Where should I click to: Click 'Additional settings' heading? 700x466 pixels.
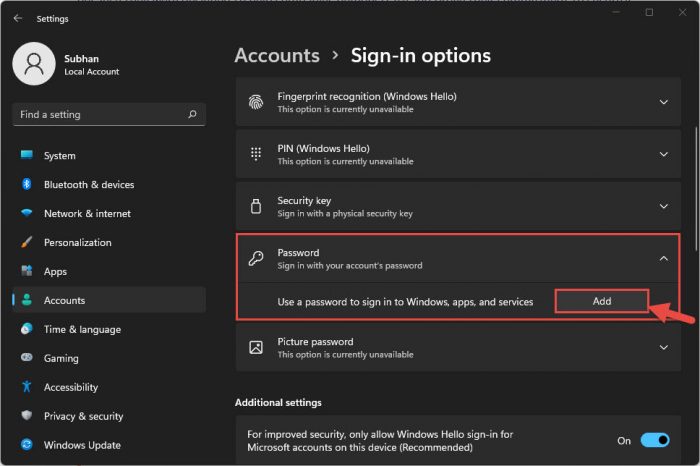[278, 403]
